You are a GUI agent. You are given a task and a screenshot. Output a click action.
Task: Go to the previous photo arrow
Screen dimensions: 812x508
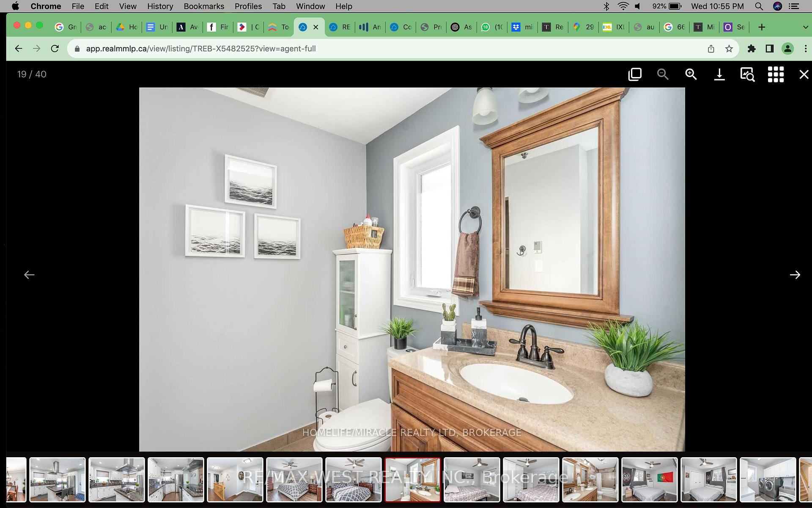[x=29, y=275]
